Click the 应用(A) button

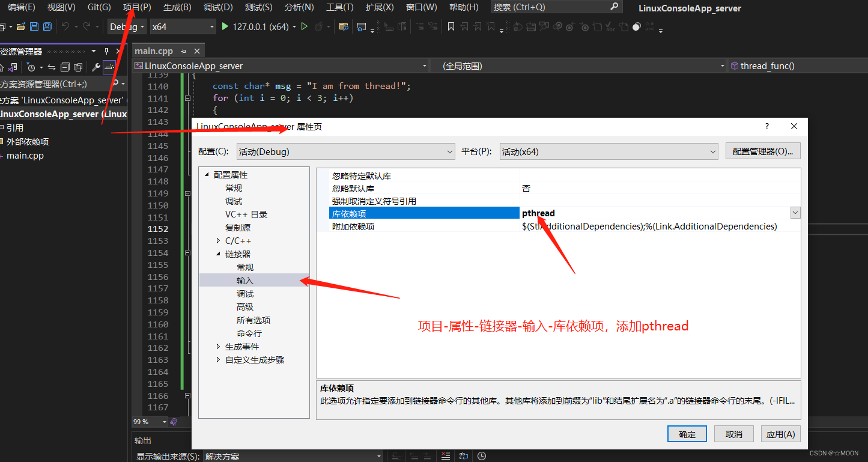tap(781, 434)
